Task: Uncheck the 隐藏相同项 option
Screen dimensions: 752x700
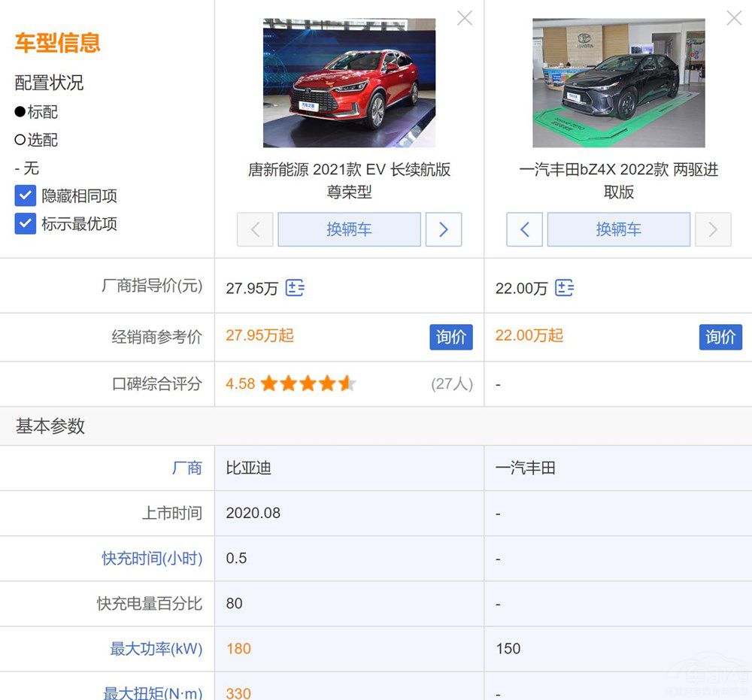Action: coord(25,195)
